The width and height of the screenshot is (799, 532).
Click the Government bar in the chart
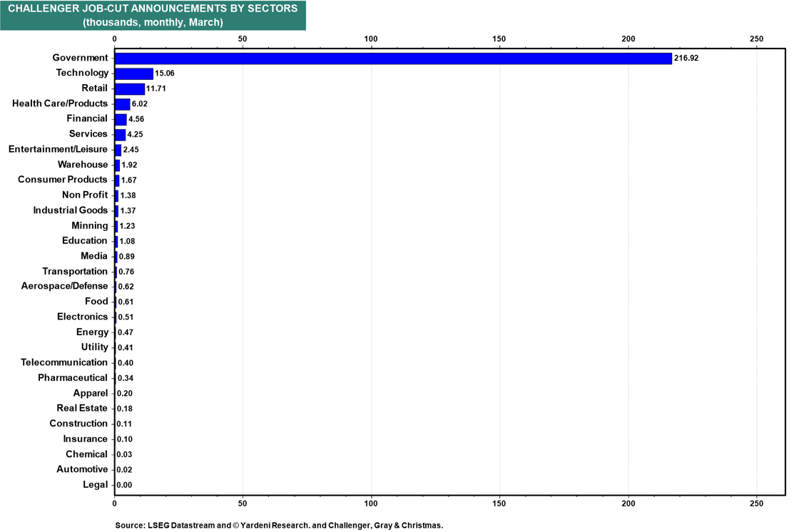pos(392,58)
